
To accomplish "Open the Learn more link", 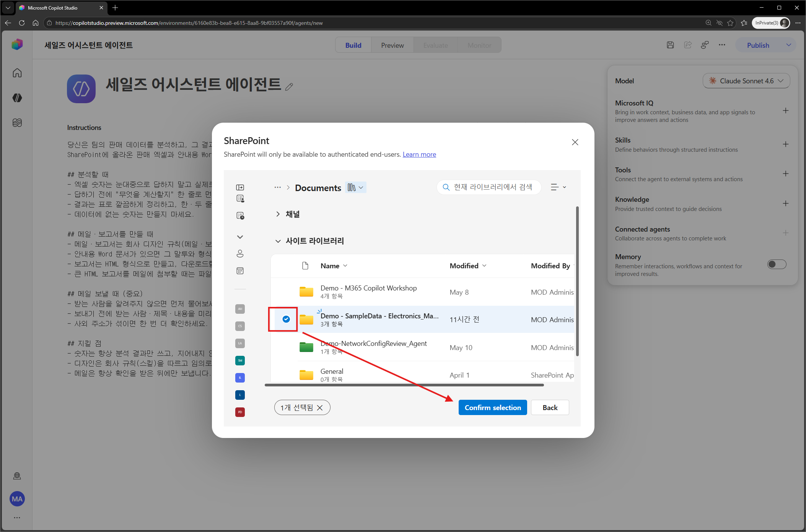I will [419, 154].
